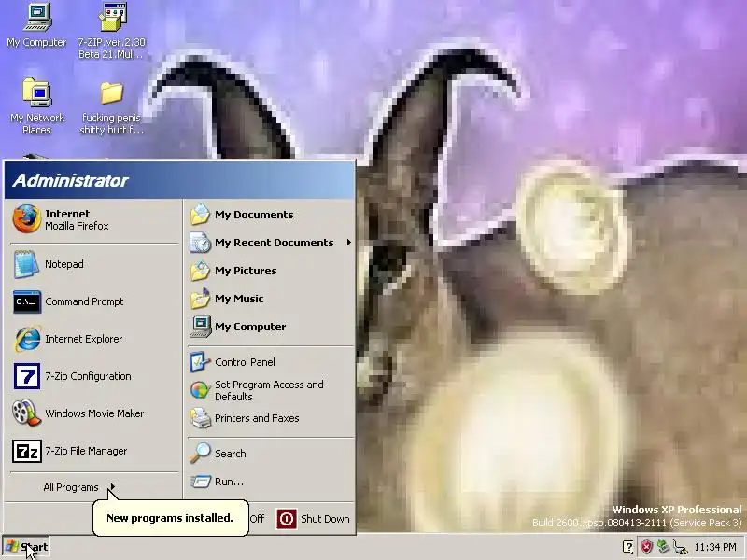Start Windows Movie Maker
The image size is (747, 560).
click(93, 413)
